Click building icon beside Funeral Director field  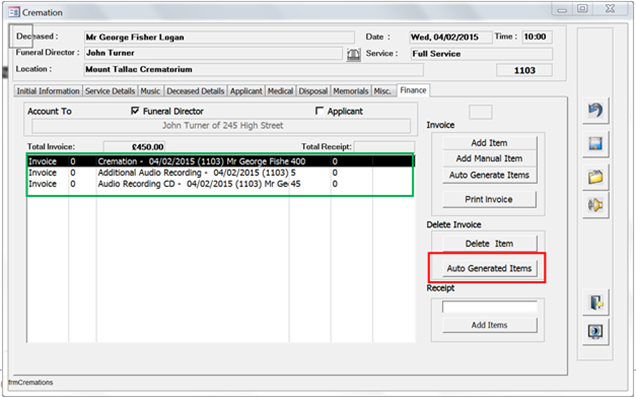click(354, 54)
